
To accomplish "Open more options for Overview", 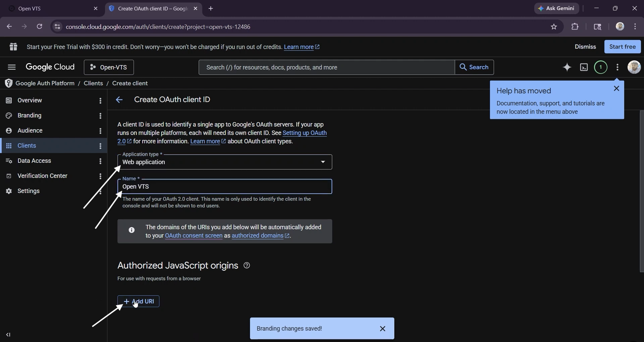I will click(100, 101).
